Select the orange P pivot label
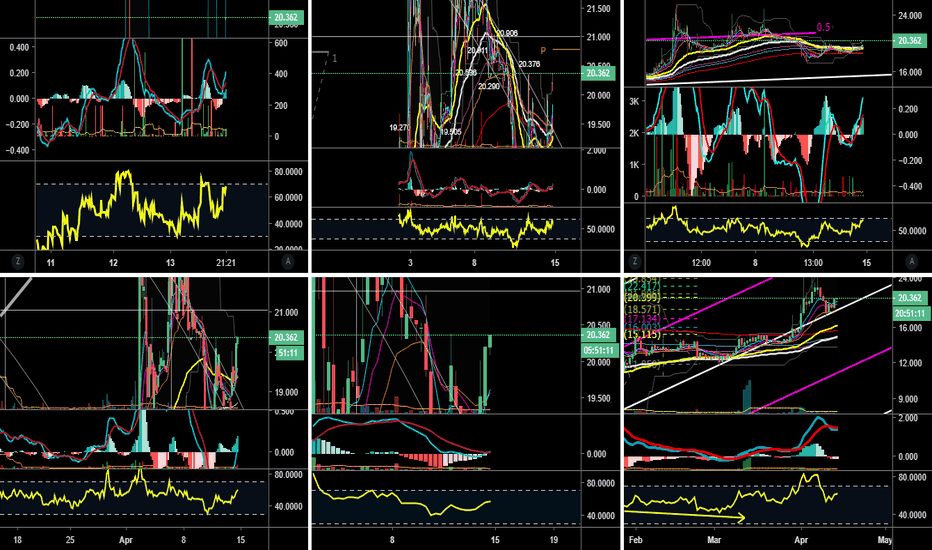Image resolution: width=932 pixels, height=550 pixels. pos(543,51)
